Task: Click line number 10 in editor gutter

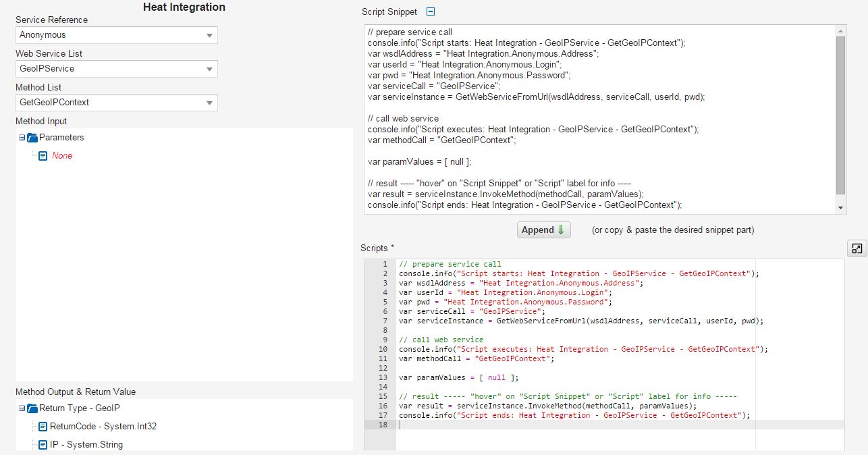Action: click(383, 349)
